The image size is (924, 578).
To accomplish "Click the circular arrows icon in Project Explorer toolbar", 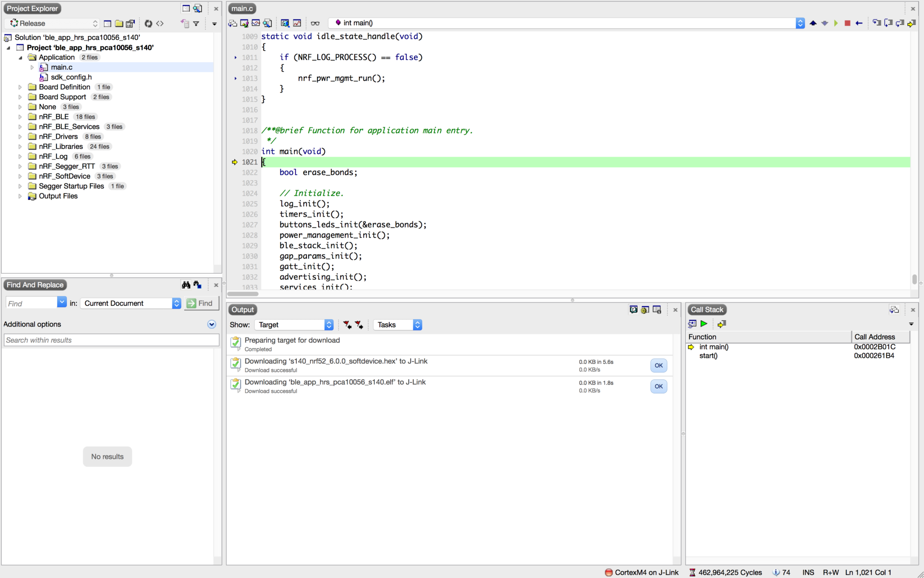I will tap(148, 23).
